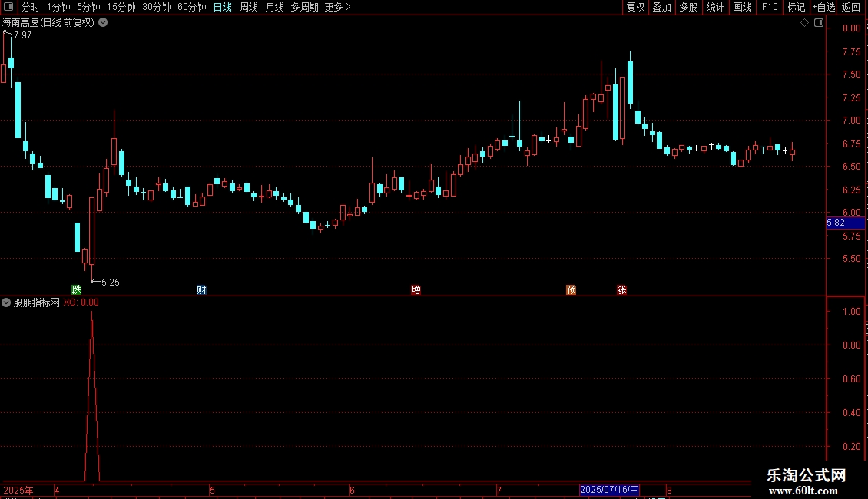The width and height of the screenshot is (868, 499).
Task: Click the green 跌 event marker
Action: click(x=76, y=290)
